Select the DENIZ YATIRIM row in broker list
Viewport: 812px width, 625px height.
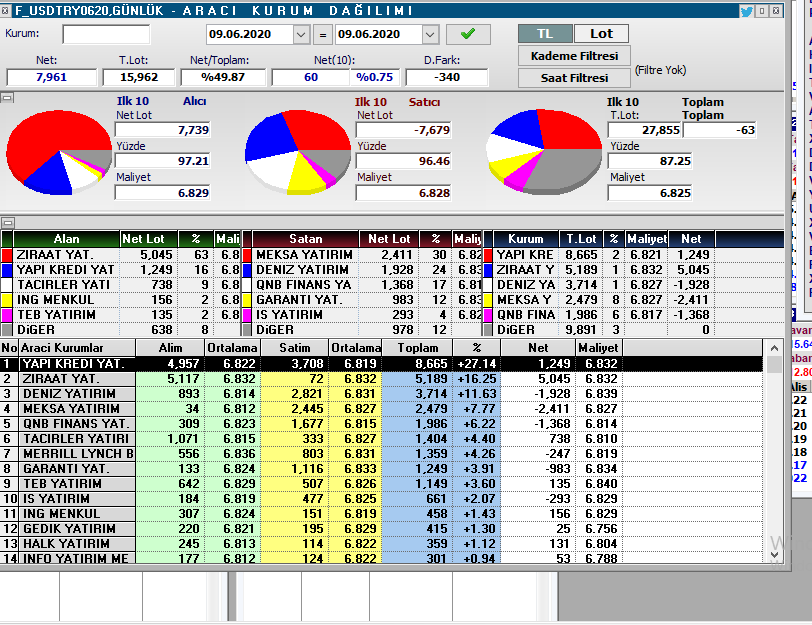[382, 394]
